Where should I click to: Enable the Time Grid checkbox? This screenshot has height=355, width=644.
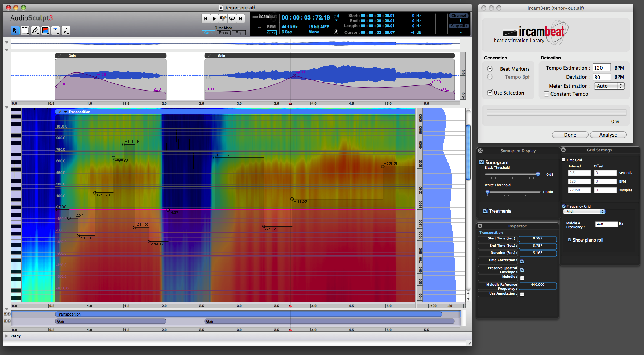tap(563, 160)
